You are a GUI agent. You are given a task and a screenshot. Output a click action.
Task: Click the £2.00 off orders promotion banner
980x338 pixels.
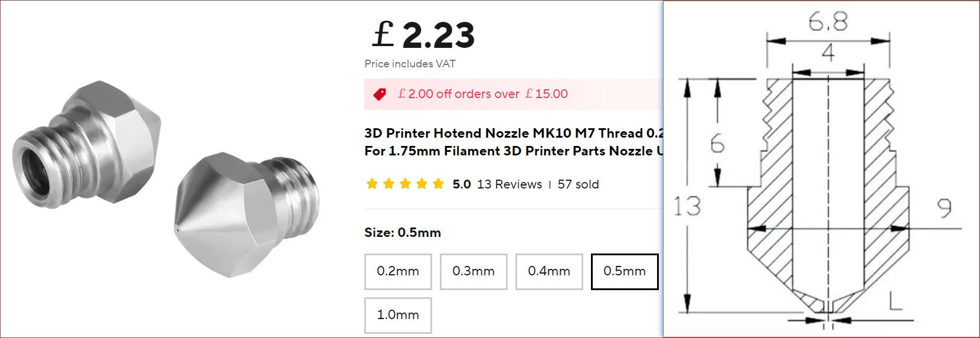tap(483, 94)
